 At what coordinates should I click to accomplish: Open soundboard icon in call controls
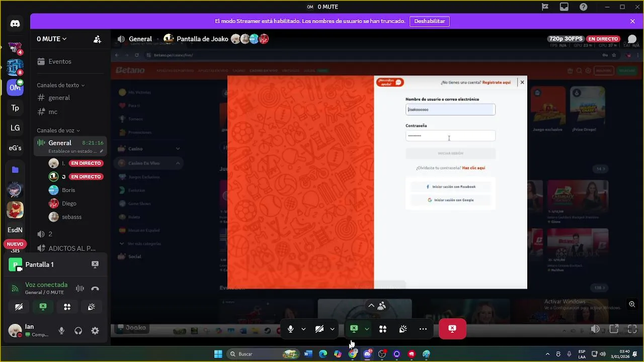click(403, 329)
